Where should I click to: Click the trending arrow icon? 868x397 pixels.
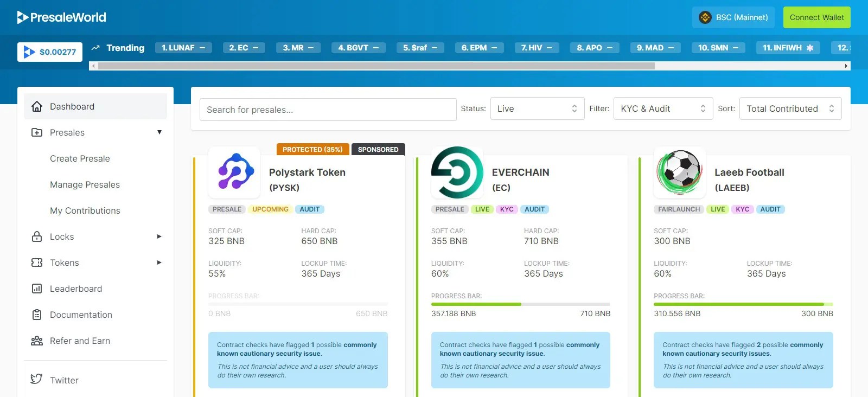(x=95, y=48)
